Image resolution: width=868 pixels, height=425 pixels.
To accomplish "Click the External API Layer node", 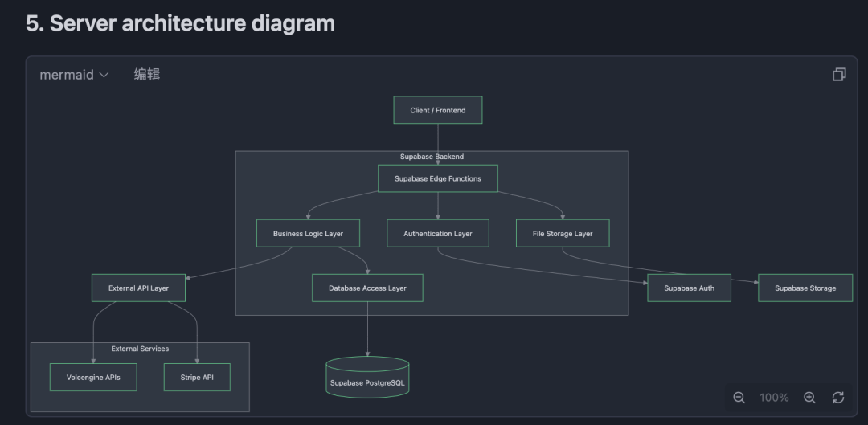I will [x=139, y=288].
